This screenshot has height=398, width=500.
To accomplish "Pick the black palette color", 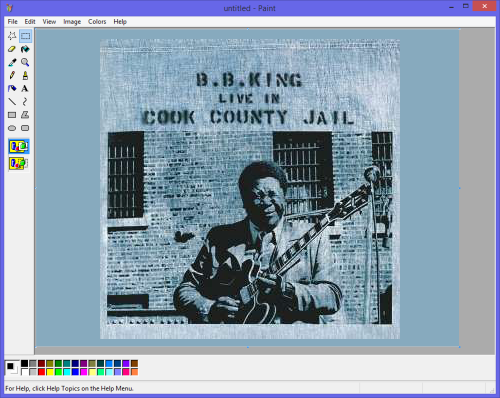I will 25,363.
